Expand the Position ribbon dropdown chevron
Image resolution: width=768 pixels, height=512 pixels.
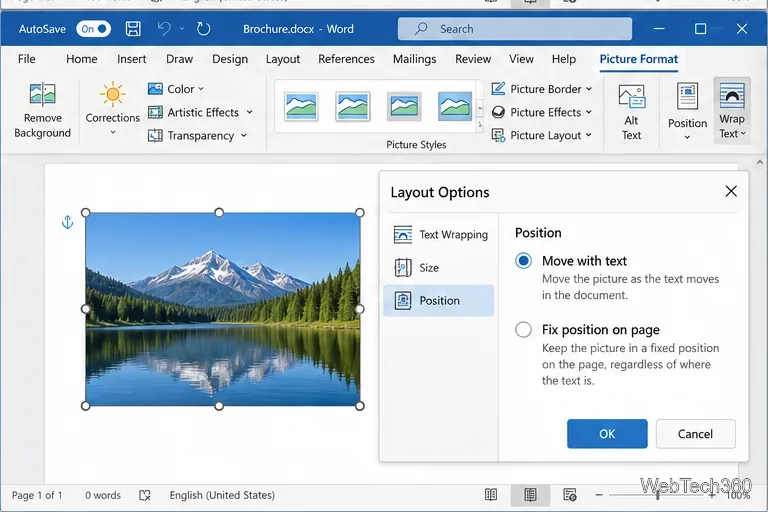click(687, 137)
